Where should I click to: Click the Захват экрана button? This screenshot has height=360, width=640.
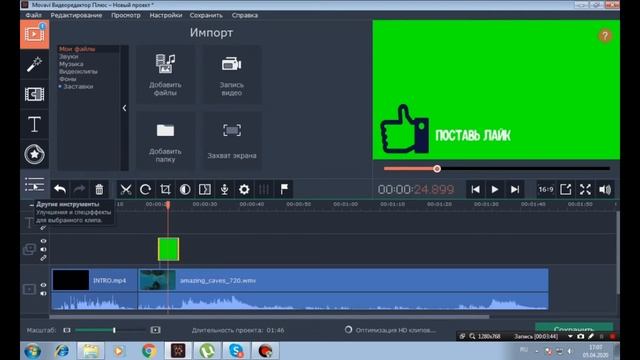[231, 141]
